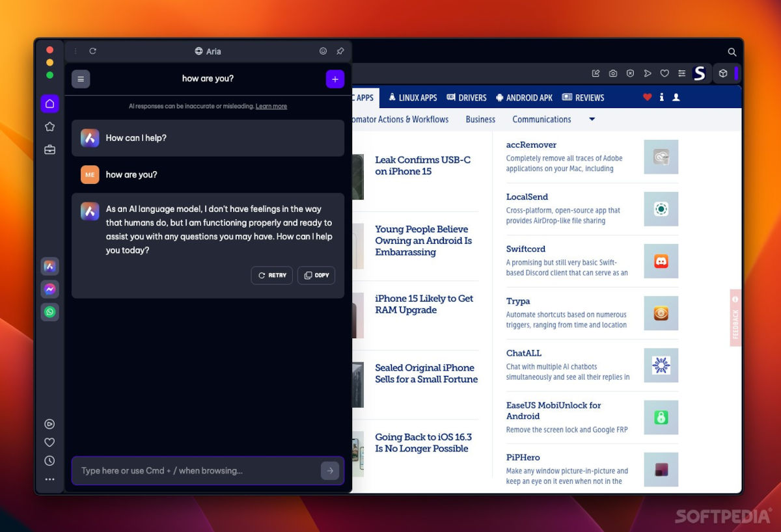
Task: Open the user account icon on Softpedia
Action: [x=676, y=97]
